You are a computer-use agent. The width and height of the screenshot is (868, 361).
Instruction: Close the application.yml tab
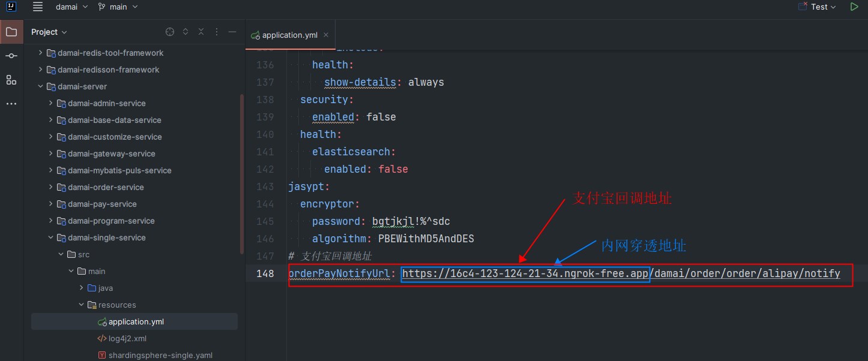[x=326, y=35]
